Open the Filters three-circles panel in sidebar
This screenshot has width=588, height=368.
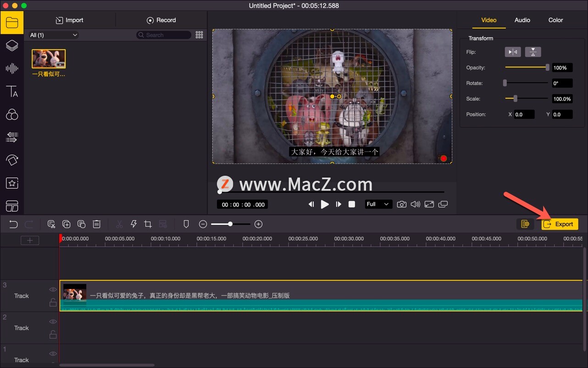pyautogui.click(x=12, y=114)
